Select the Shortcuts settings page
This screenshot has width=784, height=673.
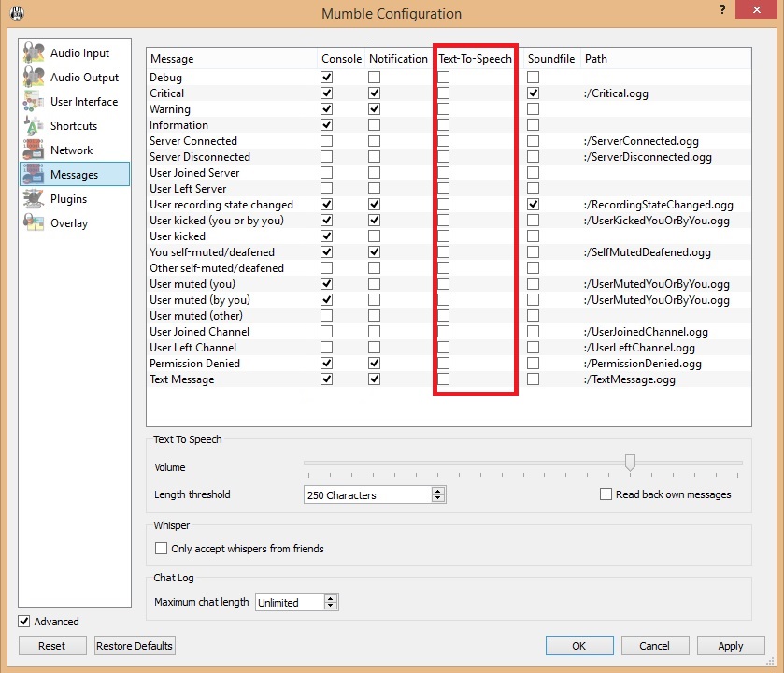coord(75,125)
